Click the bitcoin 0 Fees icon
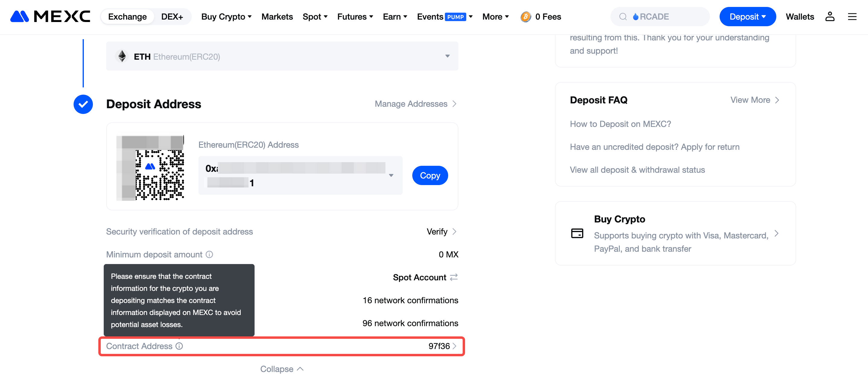 526,17
